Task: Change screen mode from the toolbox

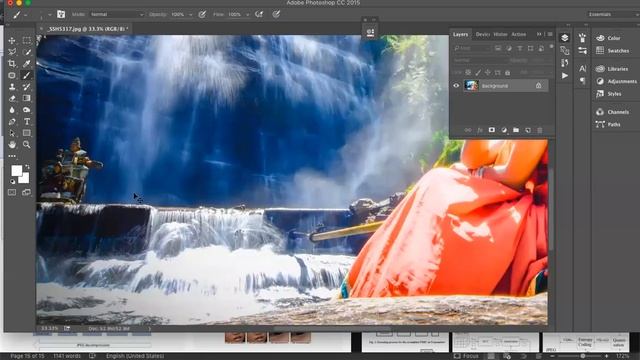Action: pyautogui.click(x=27, y=192)
